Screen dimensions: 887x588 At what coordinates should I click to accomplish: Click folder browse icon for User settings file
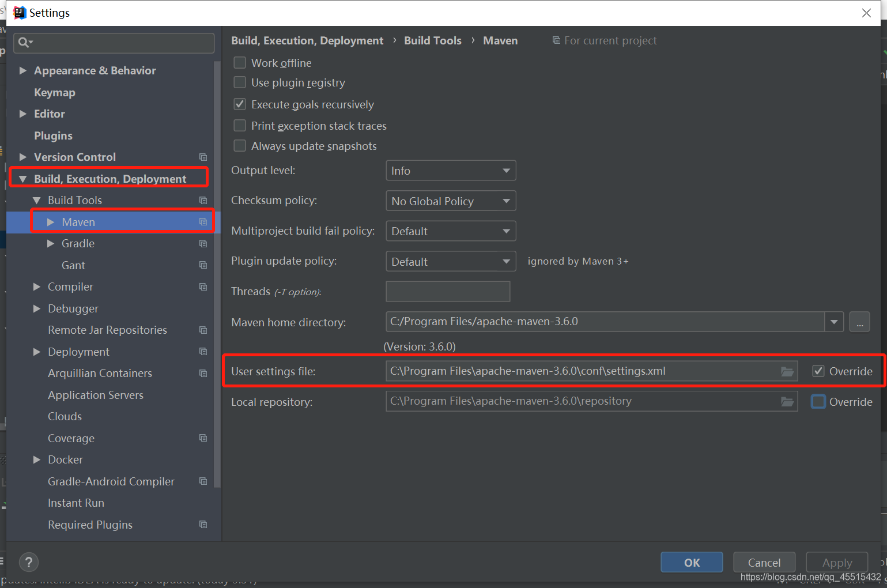[x=787, y=371]
